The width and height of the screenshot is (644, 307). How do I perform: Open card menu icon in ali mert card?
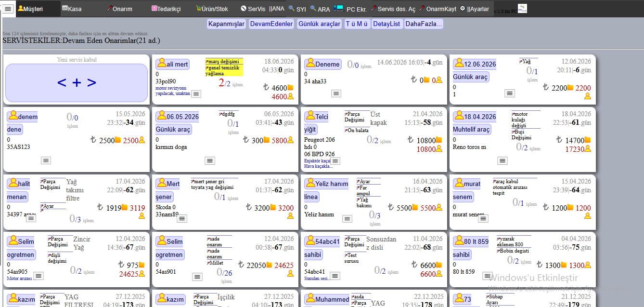click(196, 94)
